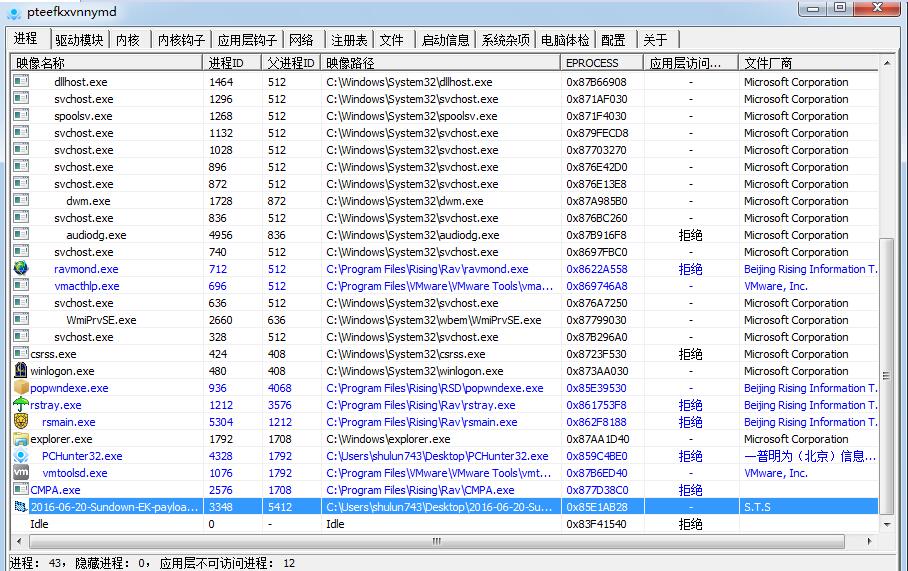Select the CMPA.exe process row
The width and height of the screenshot is (908, 571).
click(445, 489)
